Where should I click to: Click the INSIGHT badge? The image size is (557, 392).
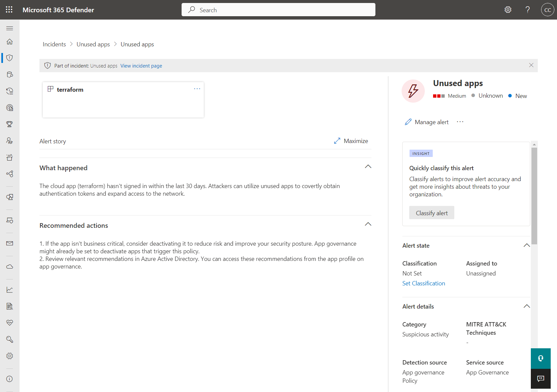pos(421,154)
